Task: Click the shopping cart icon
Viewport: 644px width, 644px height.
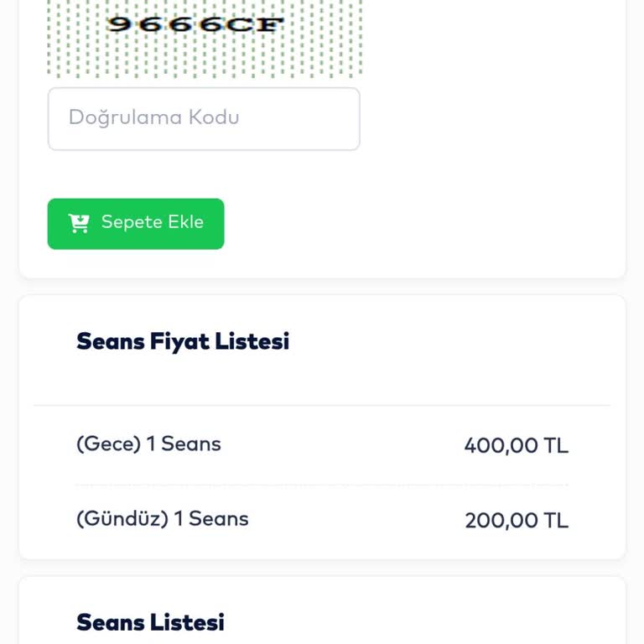Action: coord(79,223)
